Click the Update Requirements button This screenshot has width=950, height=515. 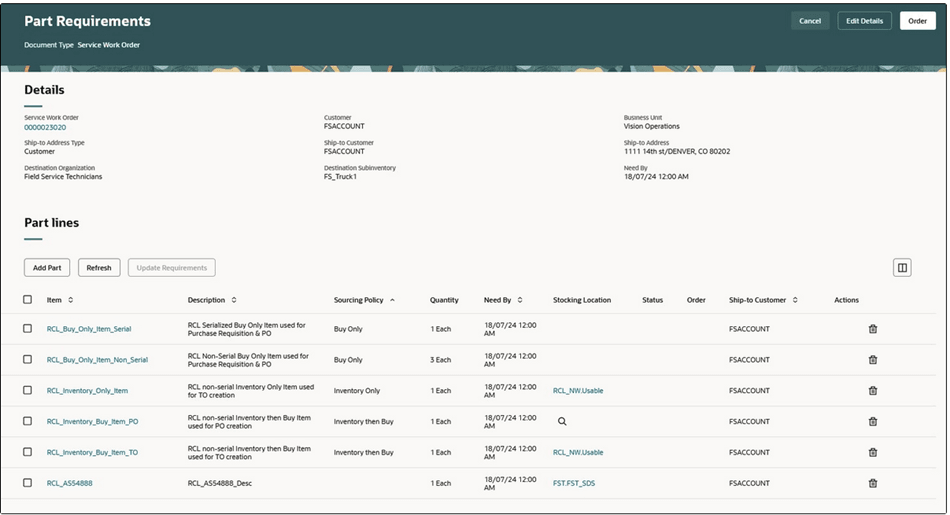[171, 268]
